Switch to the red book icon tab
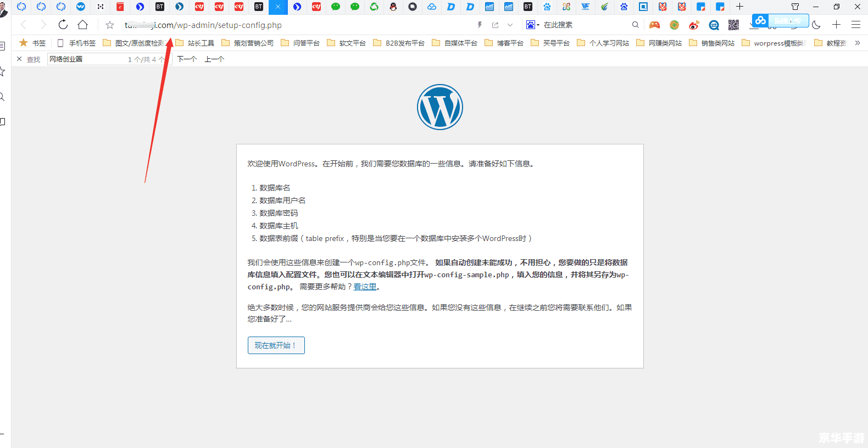 click(120, 7)
